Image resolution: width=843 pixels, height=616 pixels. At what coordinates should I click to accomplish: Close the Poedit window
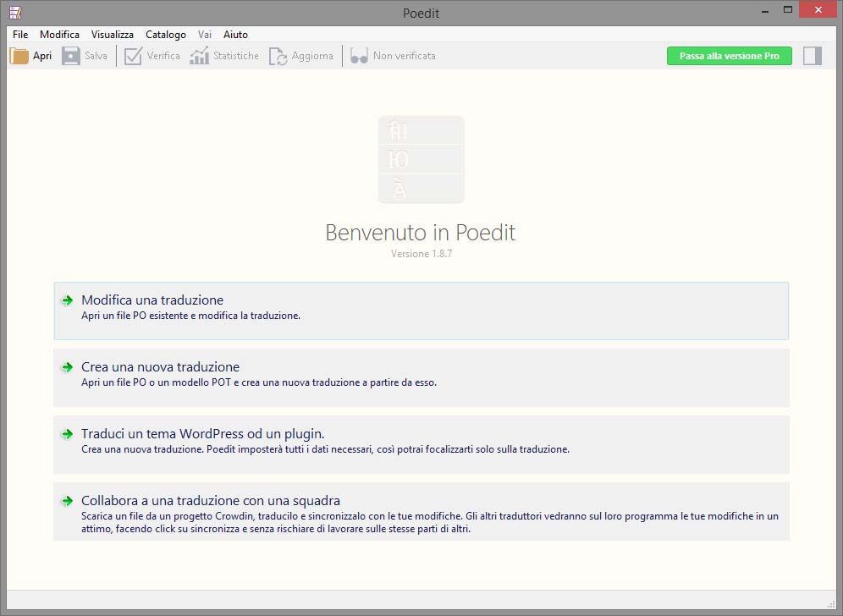point(818,9)
